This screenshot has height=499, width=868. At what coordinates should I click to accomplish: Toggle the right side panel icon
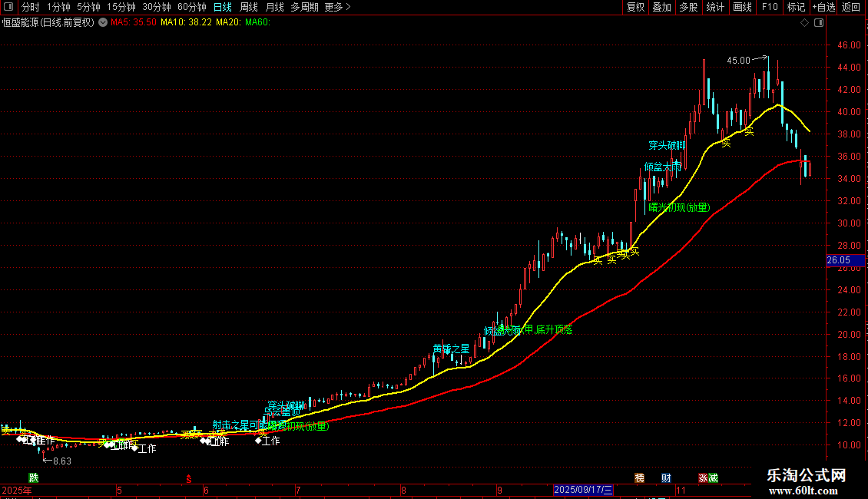[819, 23]
